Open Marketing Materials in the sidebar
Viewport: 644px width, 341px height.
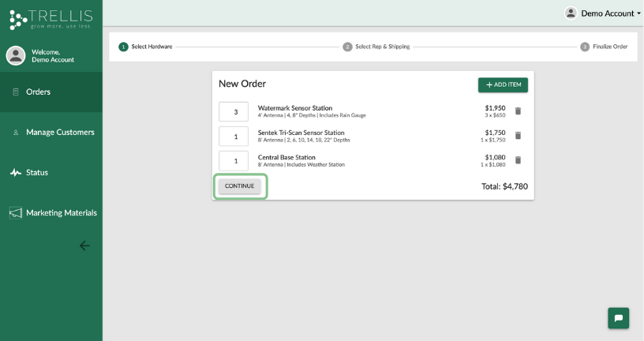pos(51,213)
